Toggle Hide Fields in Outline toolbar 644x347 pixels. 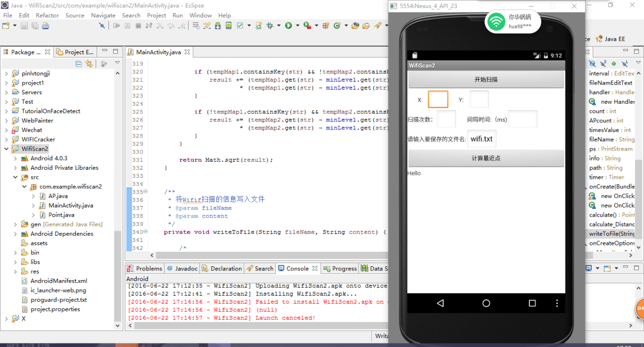point(592,63)
